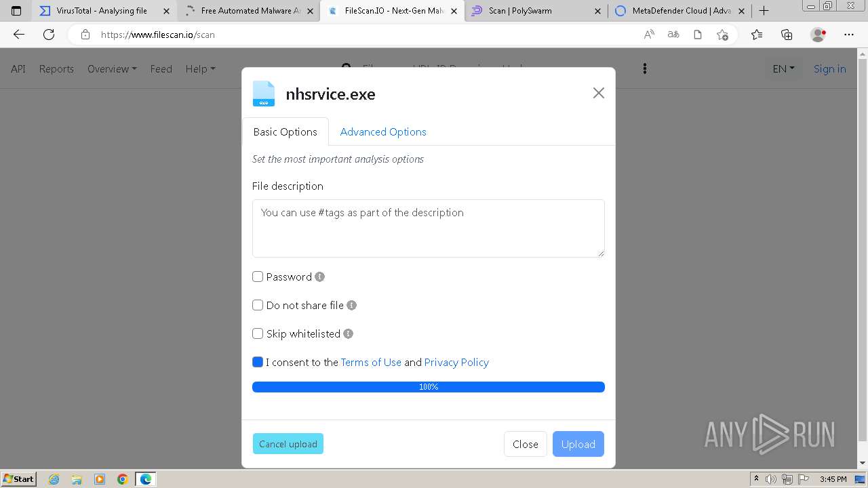Open Terms of Use link
The width and height of the screenshot is (868, 488).
[371, 362]
